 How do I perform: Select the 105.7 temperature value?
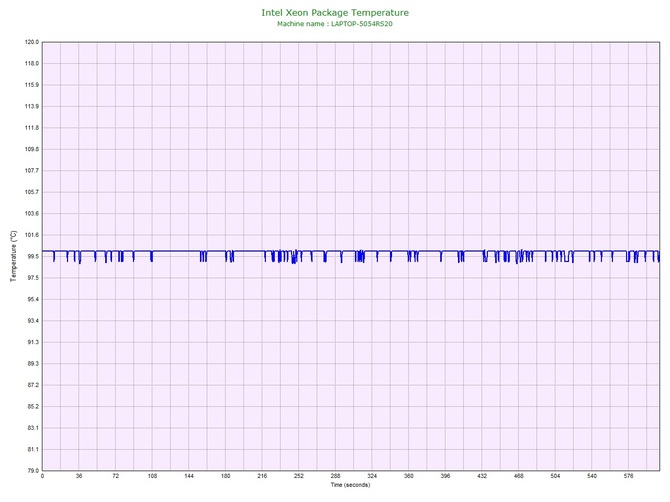coord(32,192)
